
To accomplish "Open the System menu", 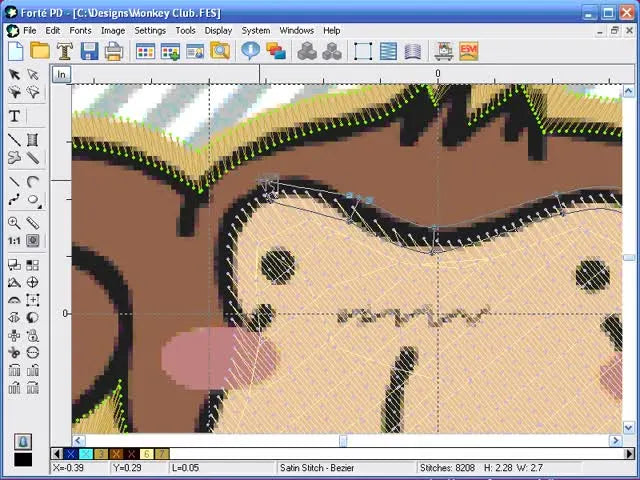I will coord(256,31).
